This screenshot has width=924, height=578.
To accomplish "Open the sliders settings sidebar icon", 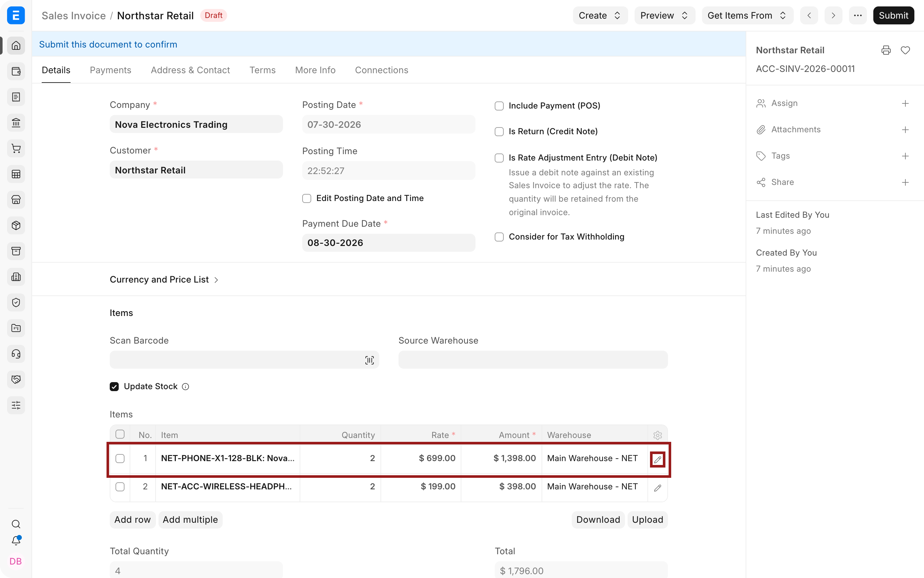I will (x=16, y=405).
